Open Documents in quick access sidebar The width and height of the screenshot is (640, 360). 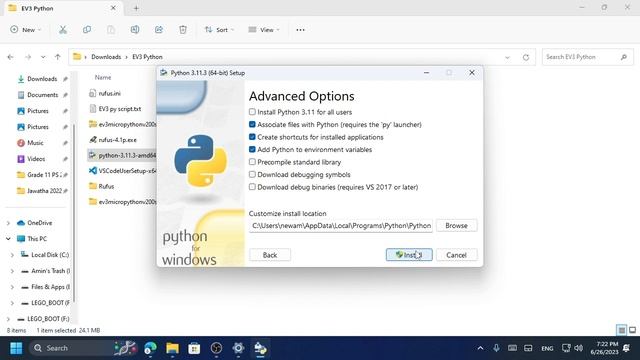[42, 95]
